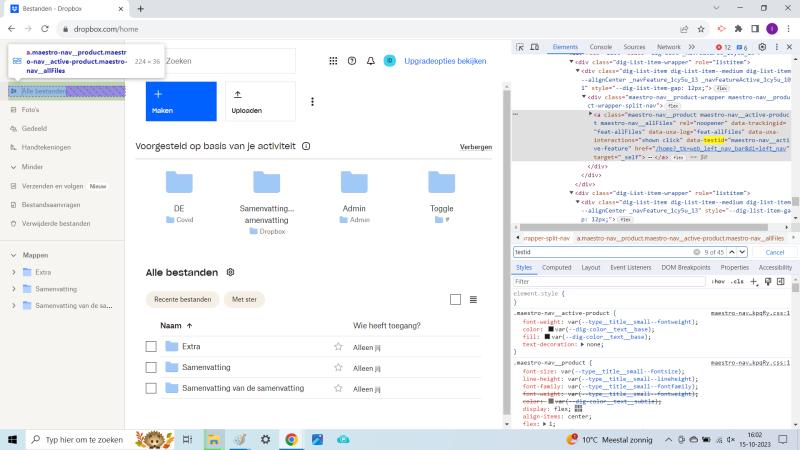Tick checkbox for Samenvatting van de samenvatting
800x450 pixels.
(151, 388)
